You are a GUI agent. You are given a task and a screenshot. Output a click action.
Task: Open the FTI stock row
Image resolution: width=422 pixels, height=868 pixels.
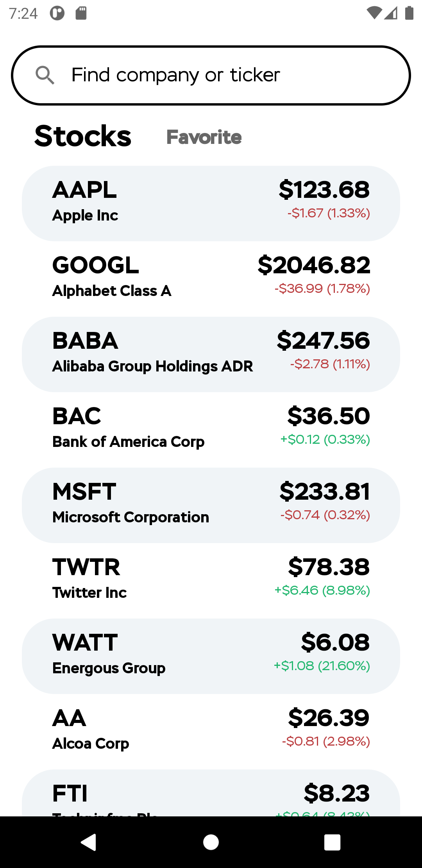211,793
